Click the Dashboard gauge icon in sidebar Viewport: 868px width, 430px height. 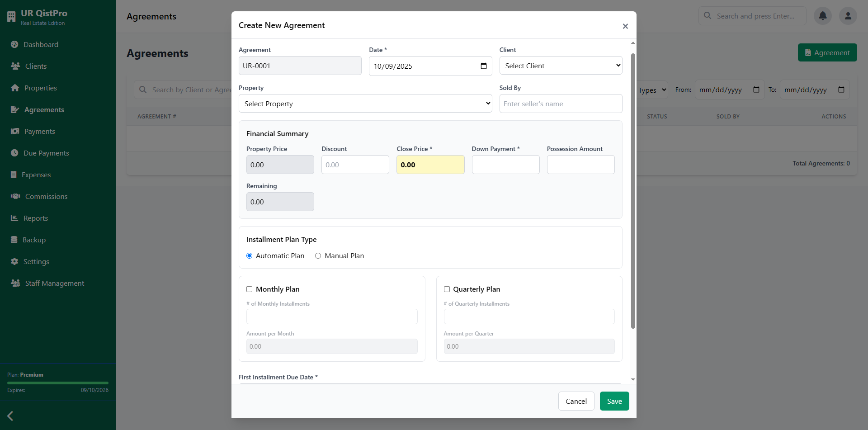(x=14, y=44)
